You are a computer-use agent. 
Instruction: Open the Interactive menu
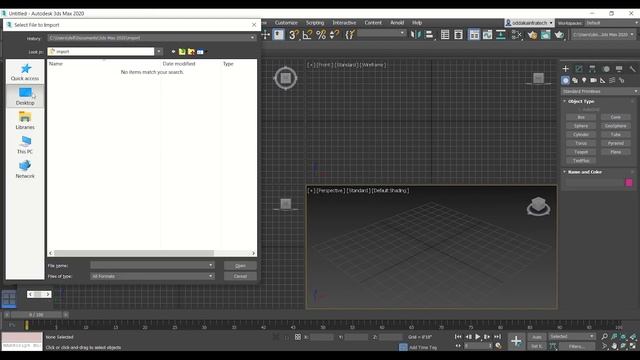[344, 22]
